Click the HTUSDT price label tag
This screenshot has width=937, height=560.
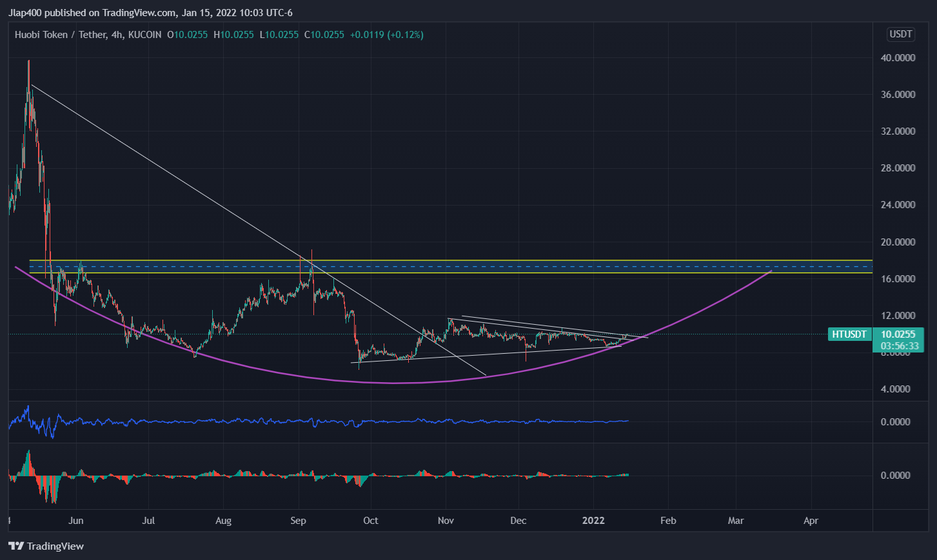pos(849,334)
